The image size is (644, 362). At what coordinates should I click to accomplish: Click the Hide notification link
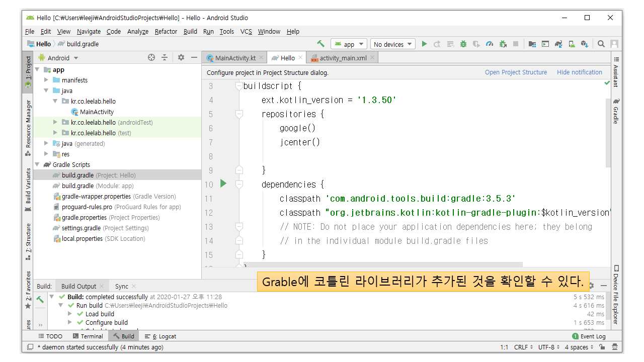pyautogui.click(x=579, y=72)
